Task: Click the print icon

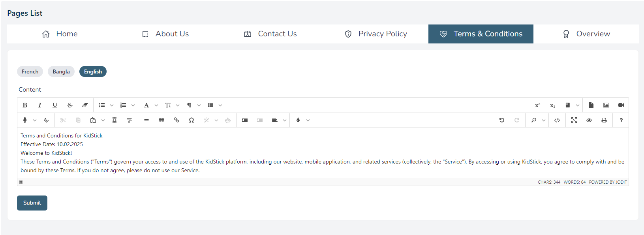Action: (604, 120)
